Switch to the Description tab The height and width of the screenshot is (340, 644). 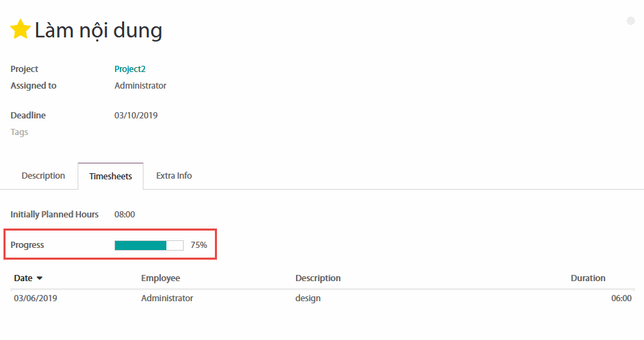point(43,176)
